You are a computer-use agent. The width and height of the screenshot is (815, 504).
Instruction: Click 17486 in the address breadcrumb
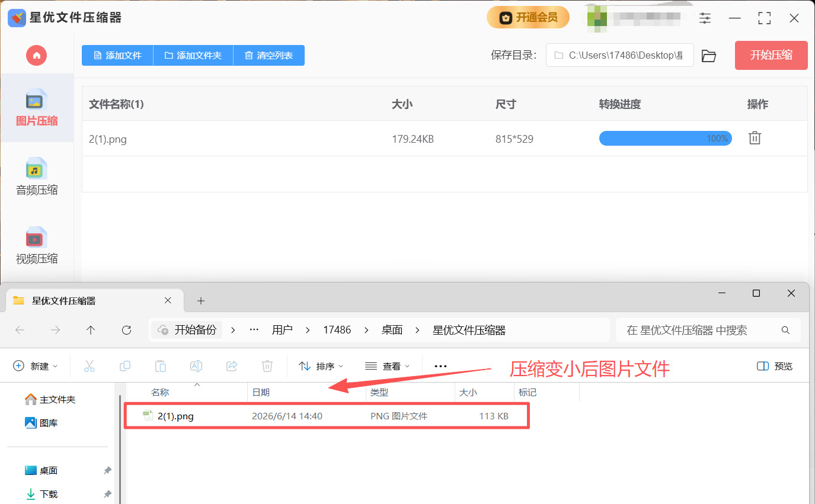[x=337, y=330]
